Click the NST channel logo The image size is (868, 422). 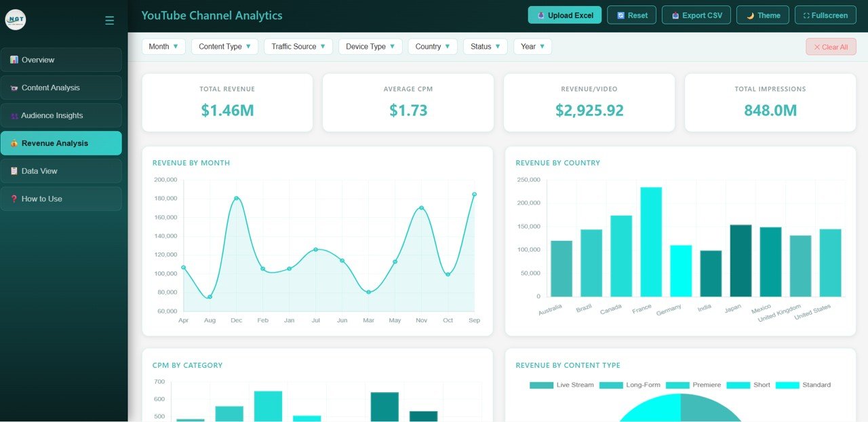click(x=16, y=20)
